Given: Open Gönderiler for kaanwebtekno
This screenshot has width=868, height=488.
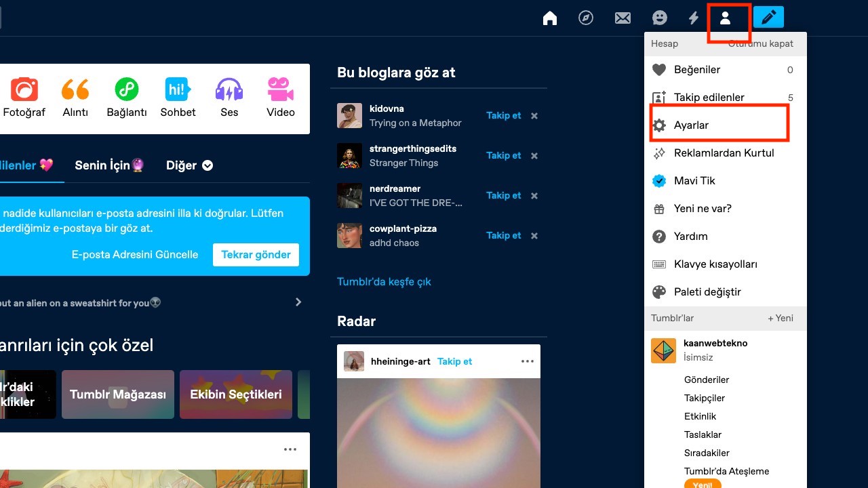Looking at the screenshot, I should pyautogui.click(x=707, y=380).
